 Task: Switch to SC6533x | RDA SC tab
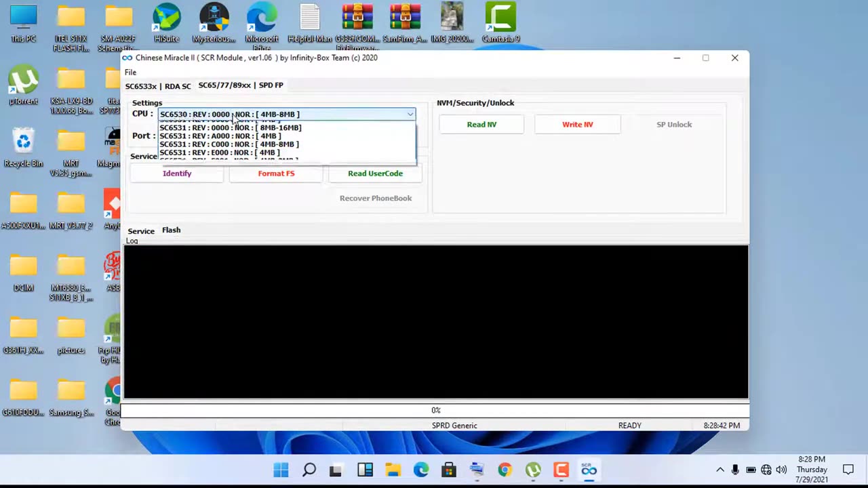158,86
